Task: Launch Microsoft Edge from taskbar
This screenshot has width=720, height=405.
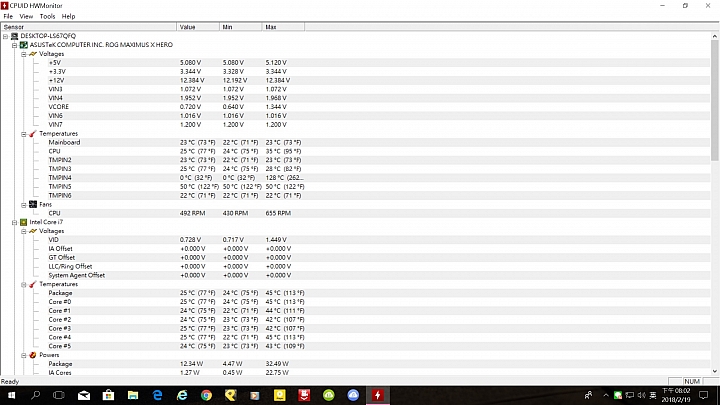Action: tap(158, 395)
